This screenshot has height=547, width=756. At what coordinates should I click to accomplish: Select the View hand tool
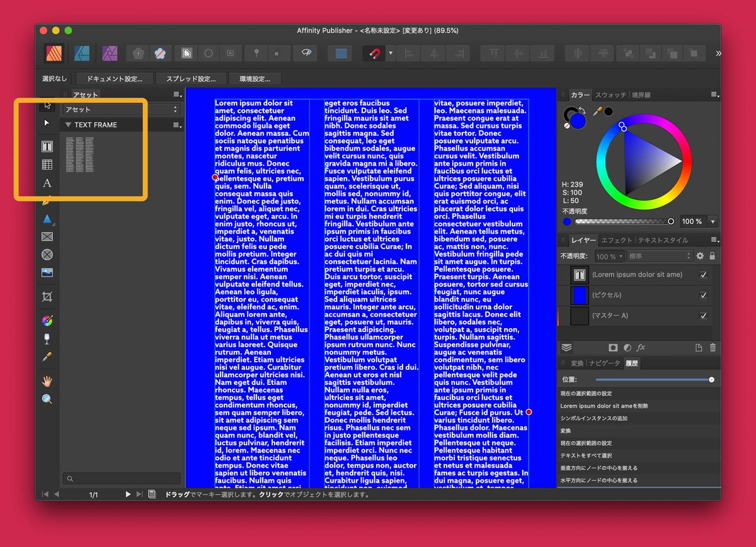coord(47,381)
